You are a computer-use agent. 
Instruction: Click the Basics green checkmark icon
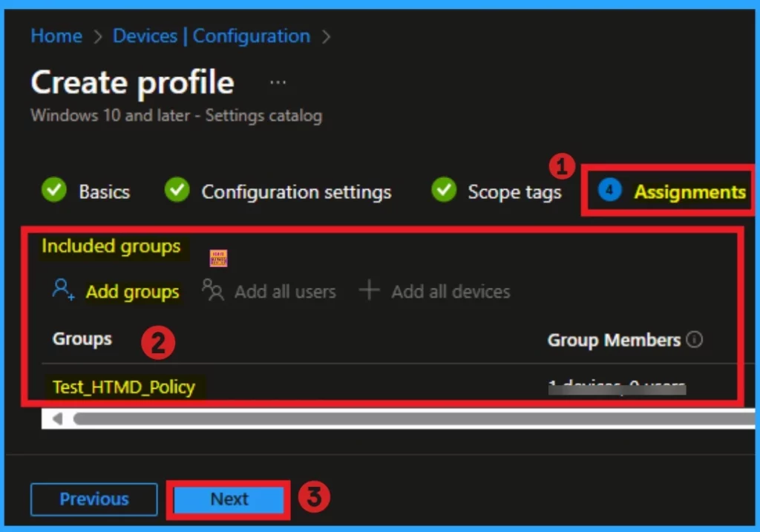point(53,189)
